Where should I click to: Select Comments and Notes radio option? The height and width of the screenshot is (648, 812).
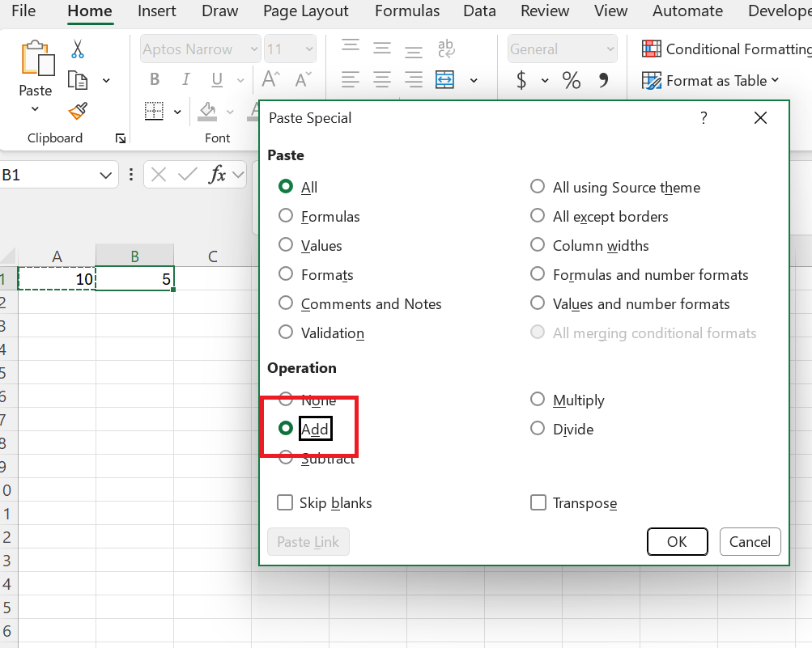[x=285, y=303]
